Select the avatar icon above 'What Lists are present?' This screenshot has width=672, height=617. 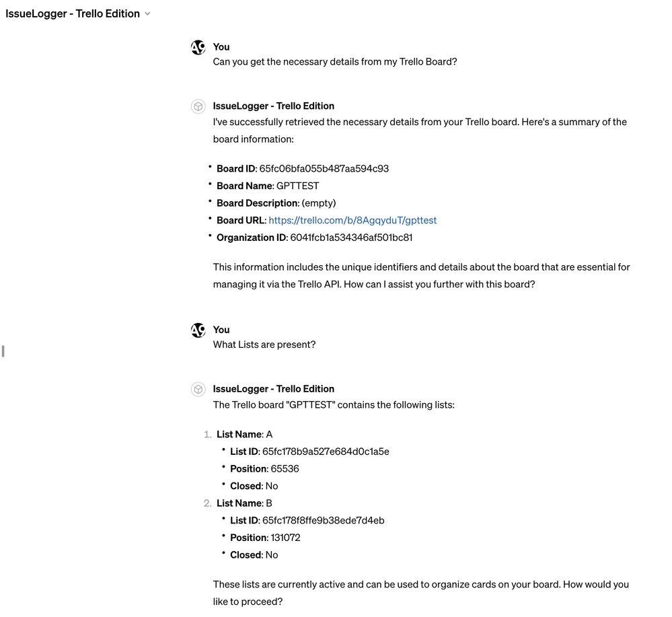pyautogui.click(x=198, y=330)
